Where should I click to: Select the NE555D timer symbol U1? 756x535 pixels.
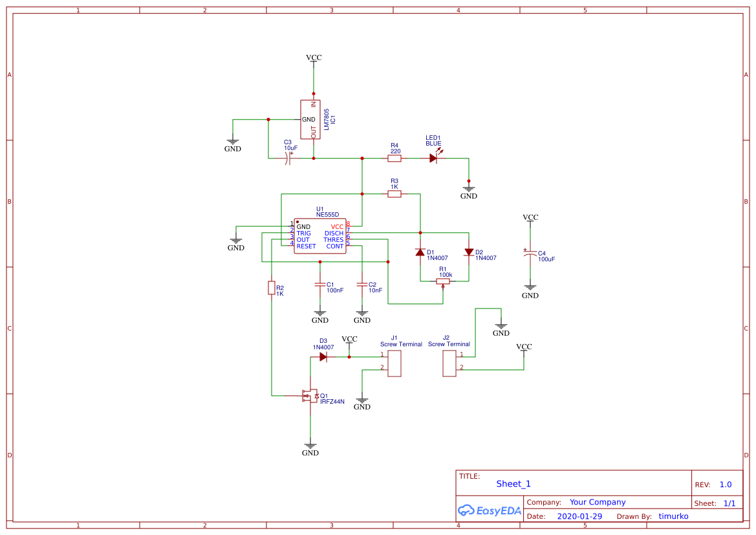click(x=319, y=235)
